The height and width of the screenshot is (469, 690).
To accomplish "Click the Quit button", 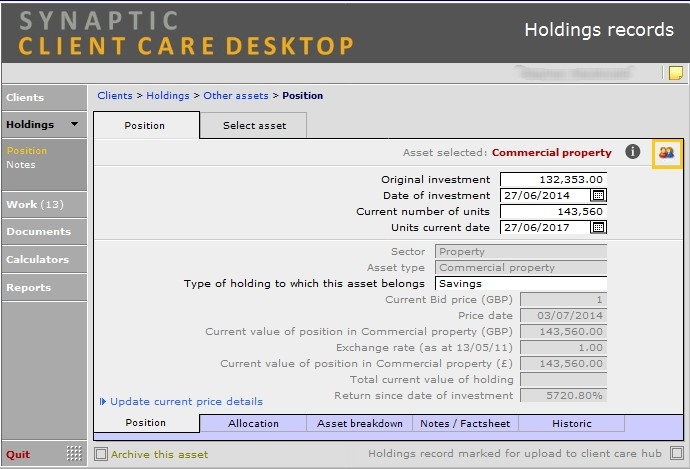I will coord(18,454).
